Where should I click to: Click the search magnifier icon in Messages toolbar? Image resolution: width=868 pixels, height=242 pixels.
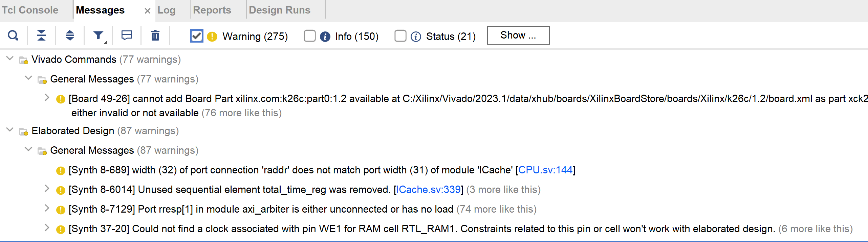click(13, 35)
